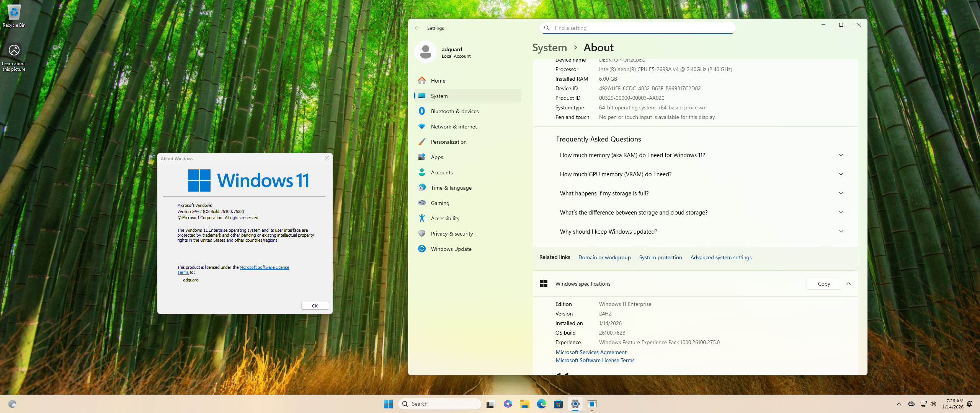
Task: Open Microsoft Store taskbar icon
Action: (558, 404)
